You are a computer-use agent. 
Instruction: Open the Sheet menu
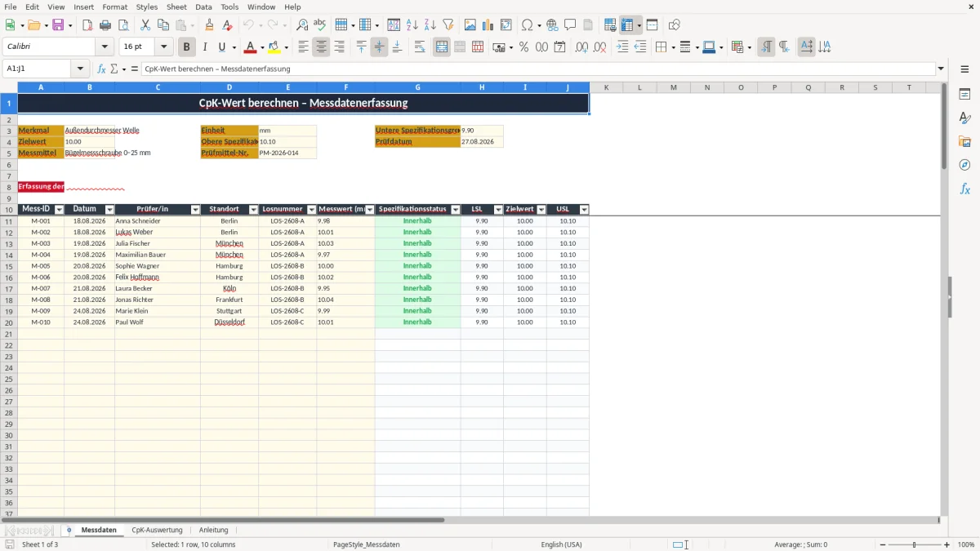(176, 7)
